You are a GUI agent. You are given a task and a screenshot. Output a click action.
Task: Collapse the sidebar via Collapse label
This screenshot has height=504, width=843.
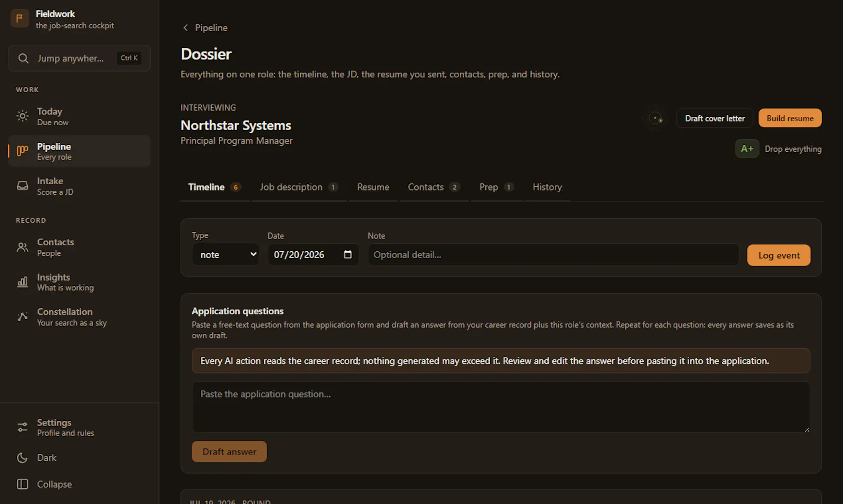[54, 484]
